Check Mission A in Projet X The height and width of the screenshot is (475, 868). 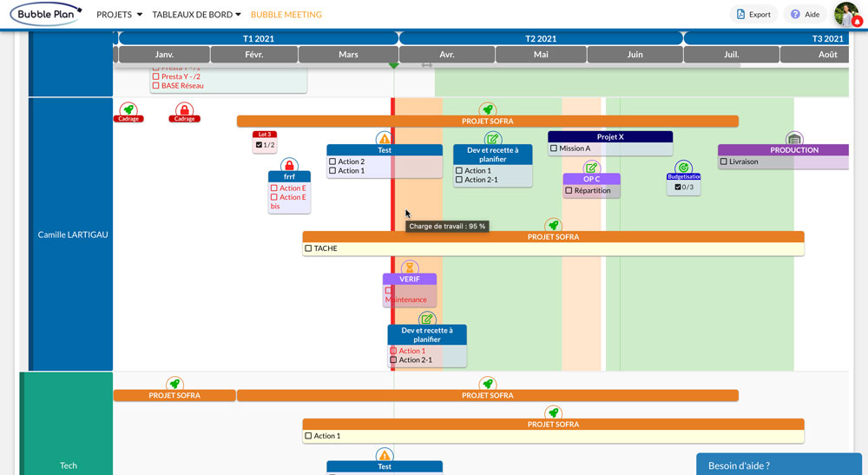[554, 148]
